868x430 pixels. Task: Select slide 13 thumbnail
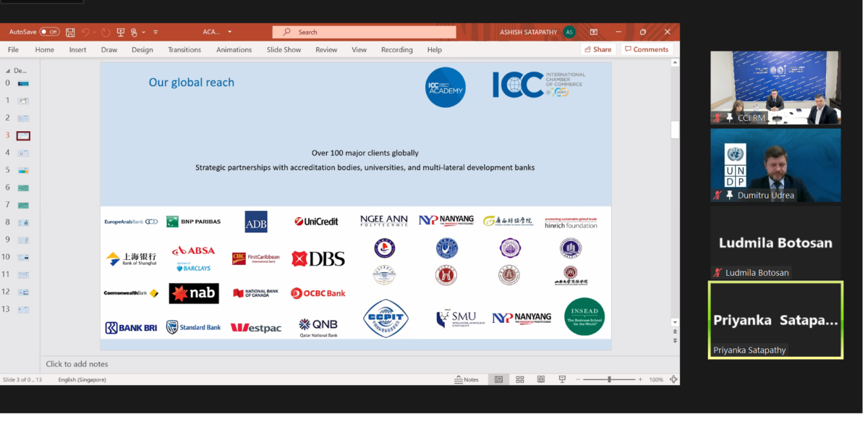23,309
